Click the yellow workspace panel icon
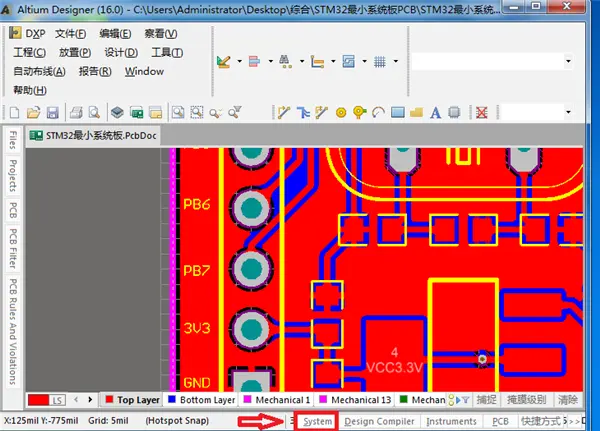This screenshot has height=431, width=600. coord(155,113)
